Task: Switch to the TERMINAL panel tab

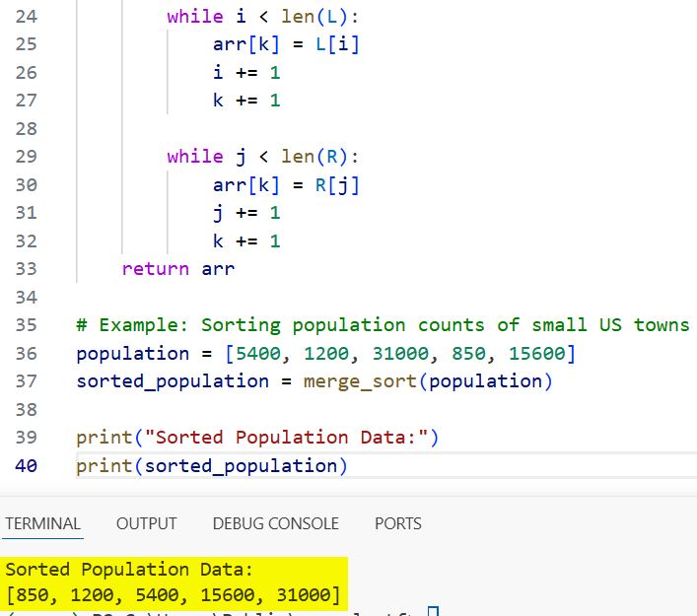Action: click(x=42, y=523)
